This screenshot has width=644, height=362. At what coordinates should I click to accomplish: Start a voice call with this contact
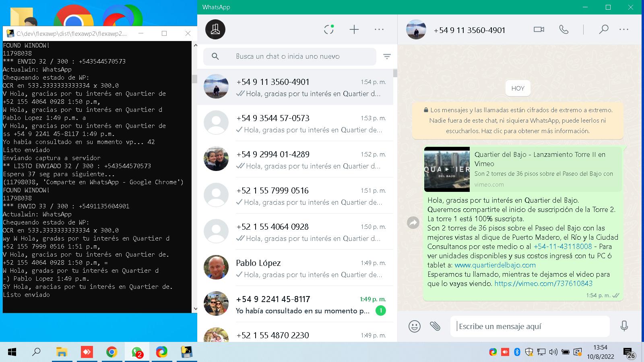pyautogui.click(x=564, y=29)
